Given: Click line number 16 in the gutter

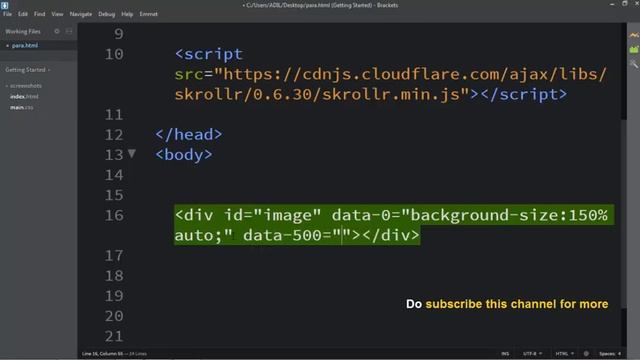Looking at the screenshot, I should pyautogui.click(x=114, y=216).
